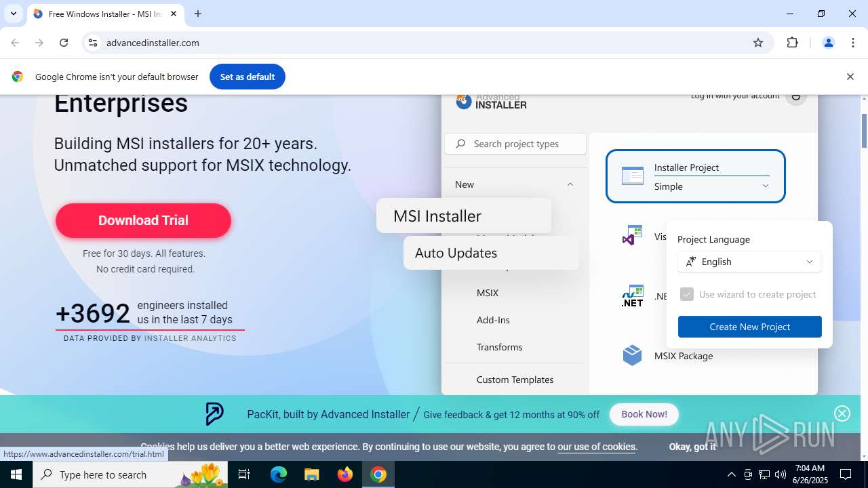Click the Advanced Installer logo
868x488 pixels.
pos(491,102)
